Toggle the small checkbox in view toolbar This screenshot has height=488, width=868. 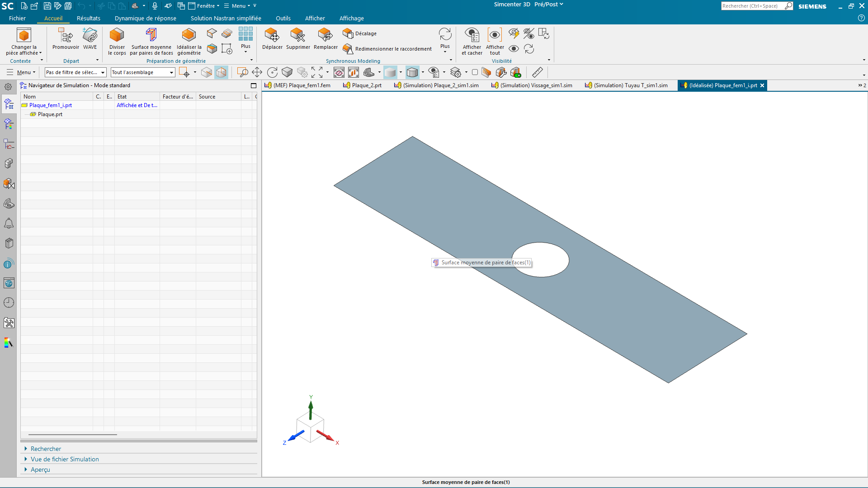click(475, 72)
